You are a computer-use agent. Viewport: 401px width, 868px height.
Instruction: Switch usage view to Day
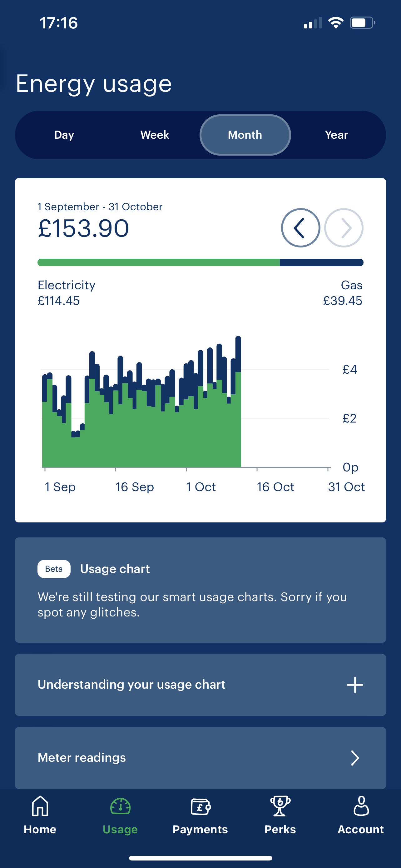coord(64,135)
